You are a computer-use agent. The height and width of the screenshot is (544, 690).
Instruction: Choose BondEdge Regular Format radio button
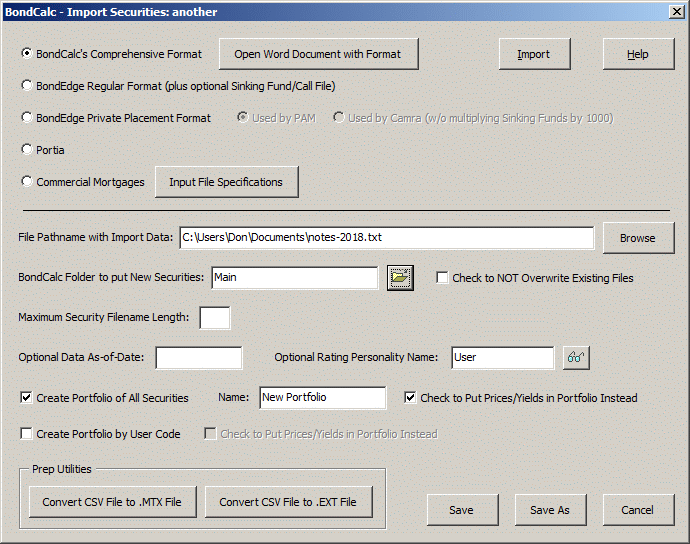[27, 86]
